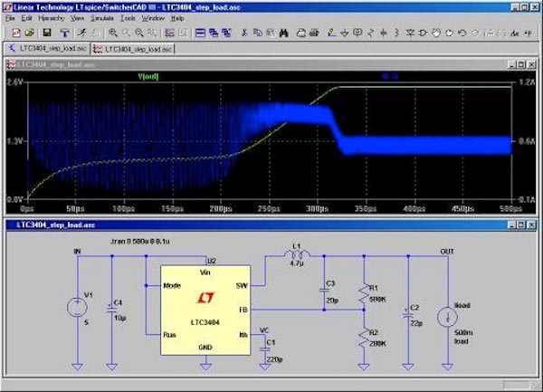
Task: Place a Resistor from toolbar
Action: 370,33
